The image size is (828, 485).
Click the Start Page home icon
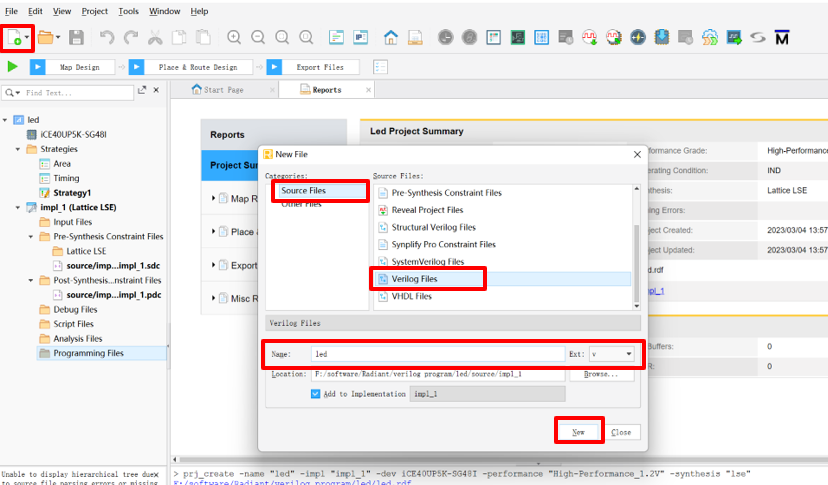coord(391,38)
